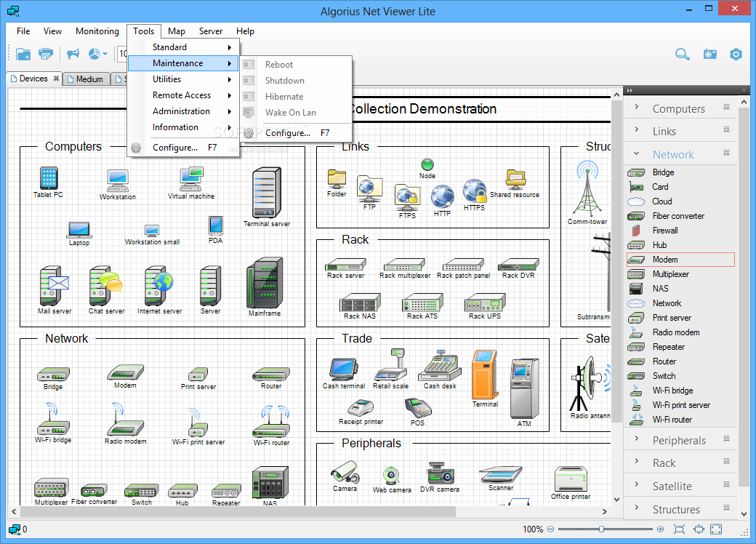Switch to the Medium tab
Viewport: 756px width, 544px height.
point(86,79)
